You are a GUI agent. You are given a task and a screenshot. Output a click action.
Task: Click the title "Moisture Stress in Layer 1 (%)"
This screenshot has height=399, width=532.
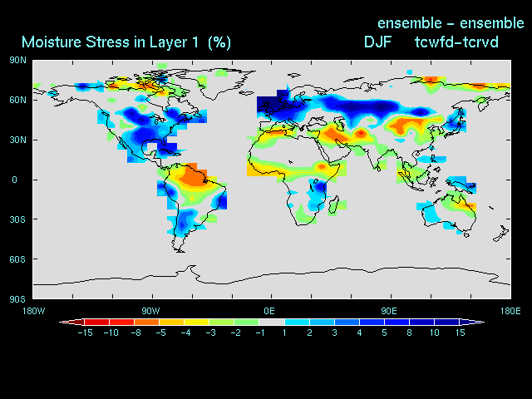coord(126,42)
